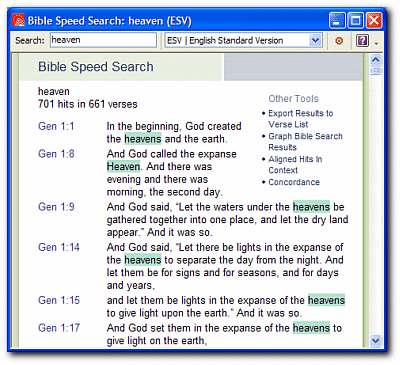
Task: Open the purple help icon in toolbar
Action: (x=362, y=41)
